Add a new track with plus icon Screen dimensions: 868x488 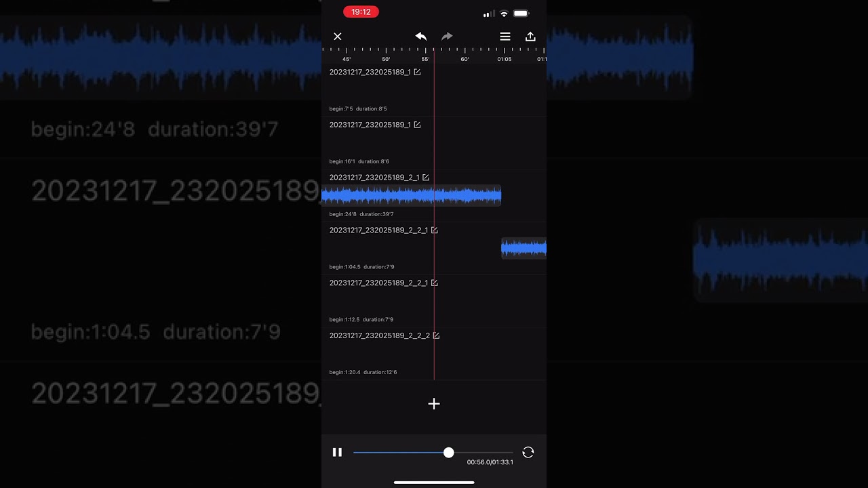[x=434, y=404]
